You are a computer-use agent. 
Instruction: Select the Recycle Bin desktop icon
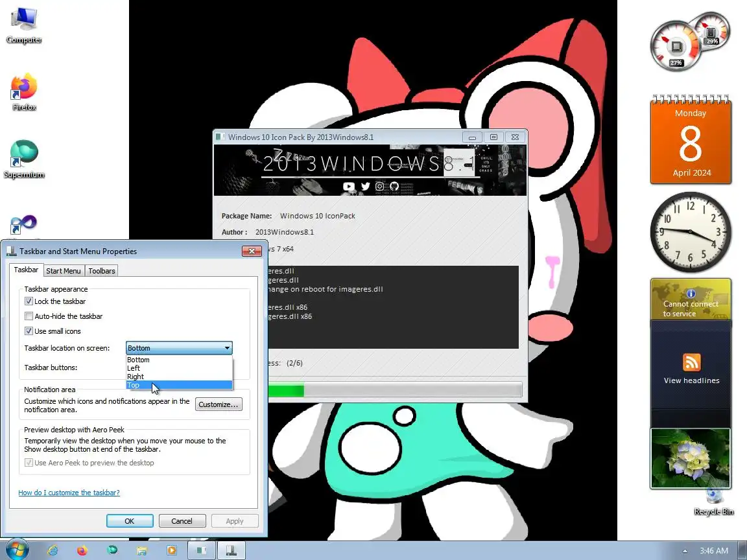714,502
